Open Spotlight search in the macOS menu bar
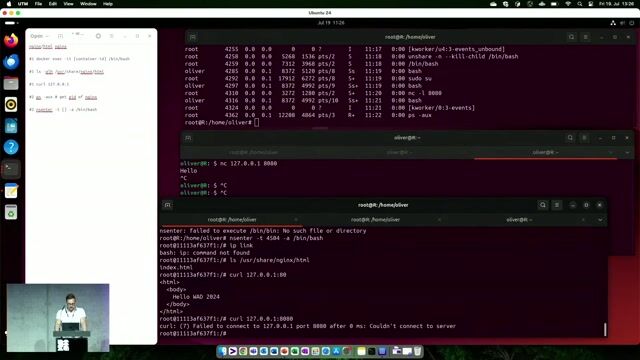 (580, 4)
